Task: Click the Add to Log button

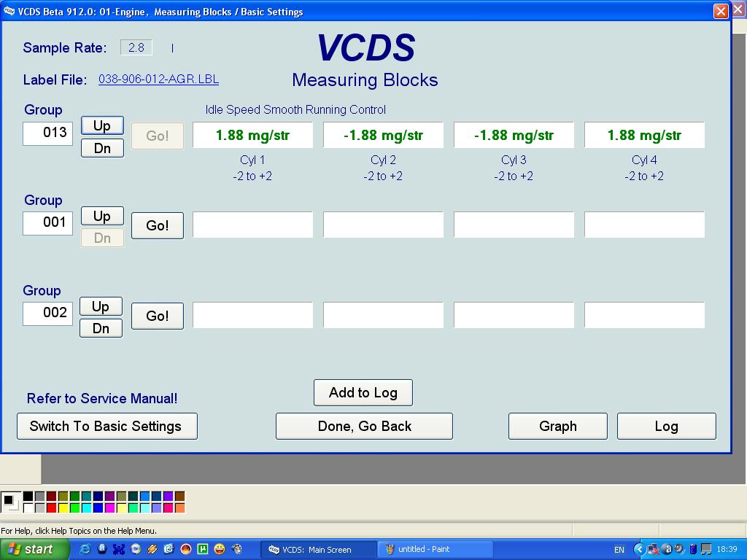Action: click(363, 392)
